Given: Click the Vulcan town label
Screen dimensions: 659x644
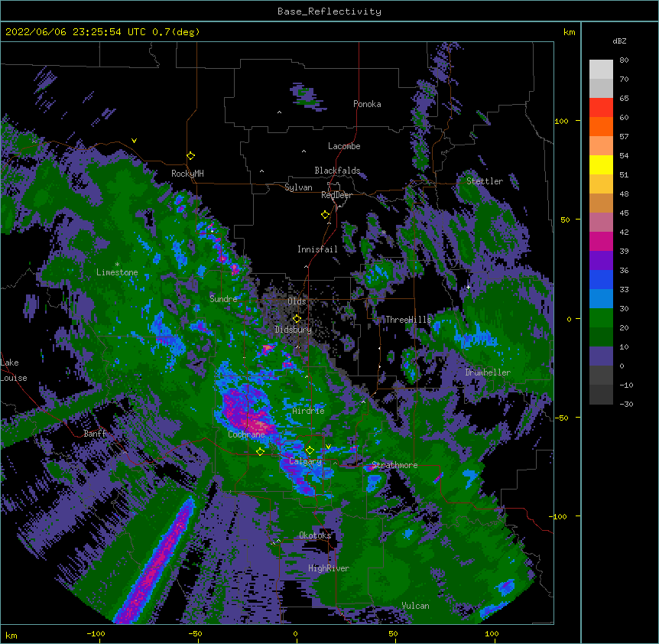Looking at the screenshot, I should point(415,606).
